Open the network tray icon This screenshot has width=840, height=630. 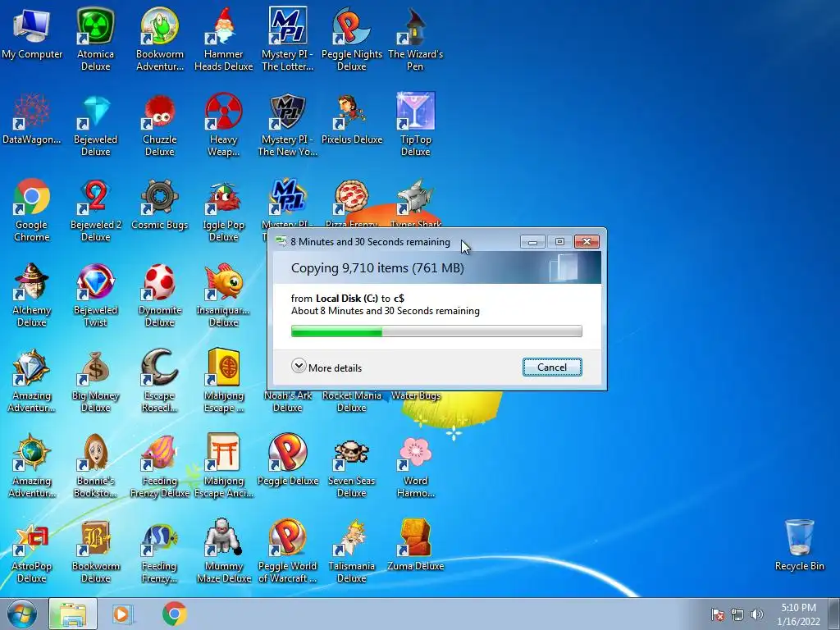[x=737, y=614]
